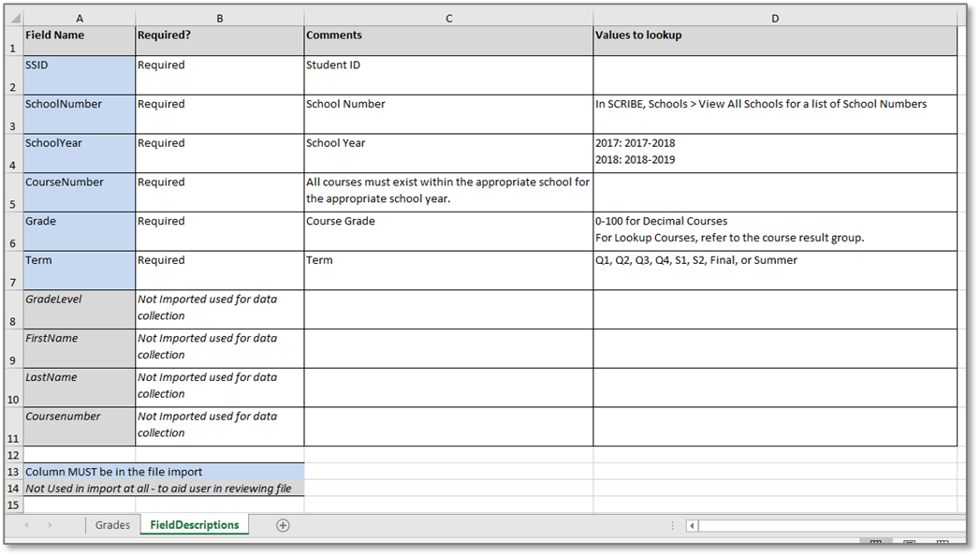Screen dimensions: 980x556
Task: Click the 'Course Grade' comment cell
Action: [x=448, y=232]
